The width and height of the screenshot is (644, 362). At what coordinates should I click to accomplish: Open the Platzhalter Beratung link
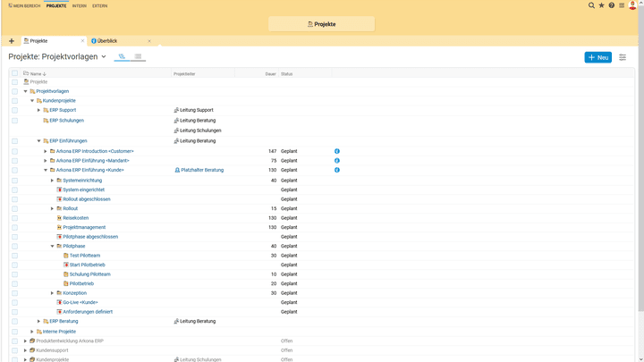[x=201, y=170]
